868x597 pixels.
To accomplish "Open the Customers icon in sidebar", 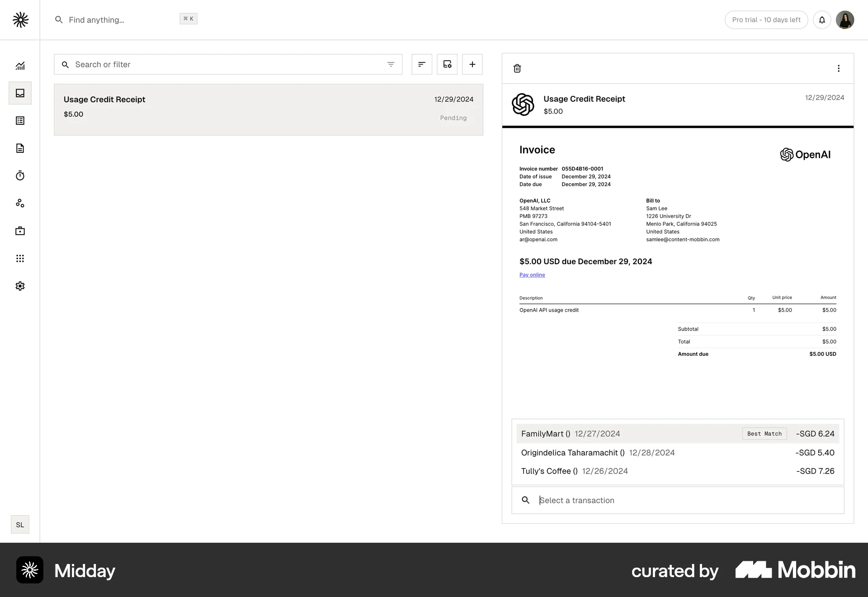I will pos(20,203).
